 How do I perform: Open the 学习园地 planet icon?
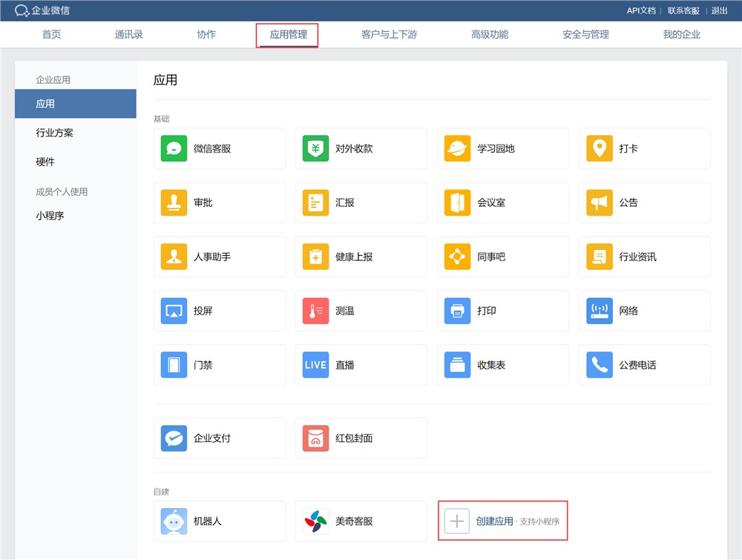(x=458, y=148)
